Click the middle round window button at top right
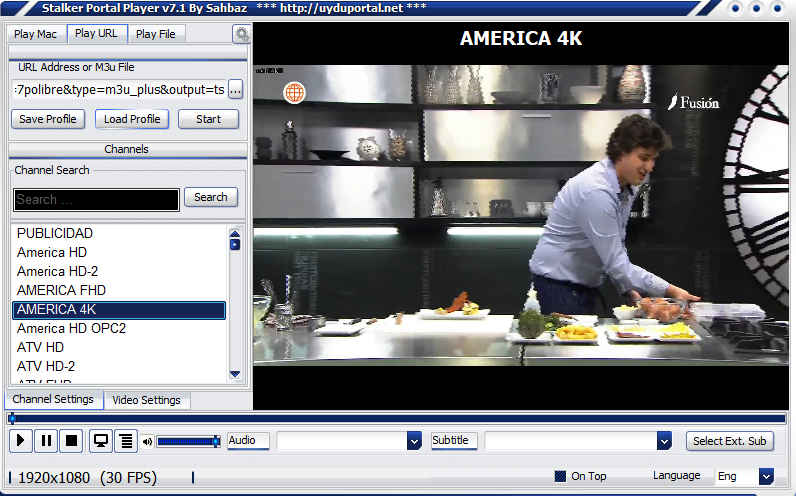 [756, 9]
